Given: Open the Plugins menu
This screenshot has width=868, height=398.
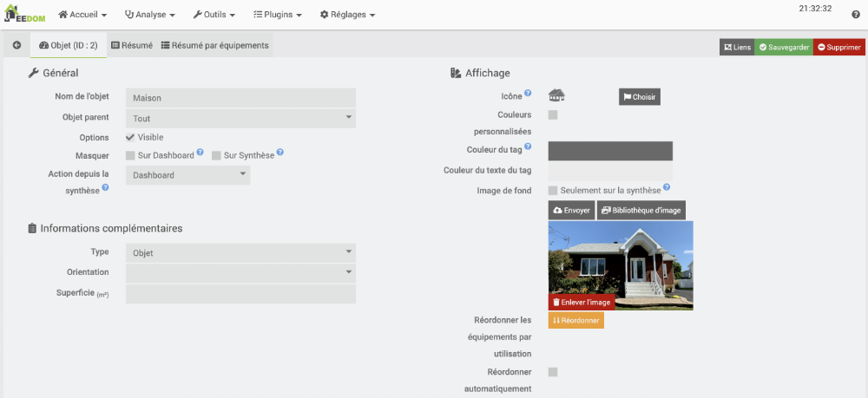Looking at the screenshot, I should pos(278,15).
